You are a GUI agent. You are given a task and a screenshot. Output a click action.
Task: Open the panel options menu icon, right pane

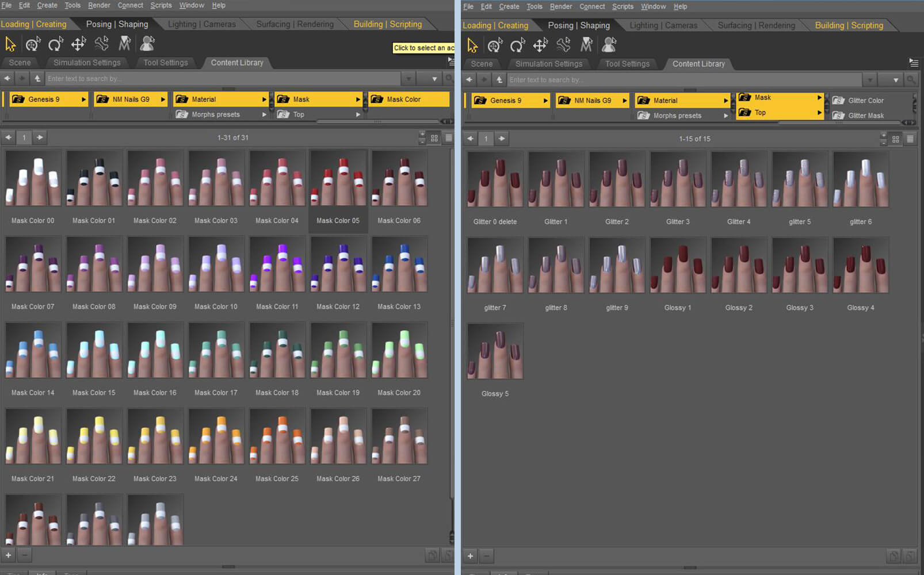coord(913,62)
